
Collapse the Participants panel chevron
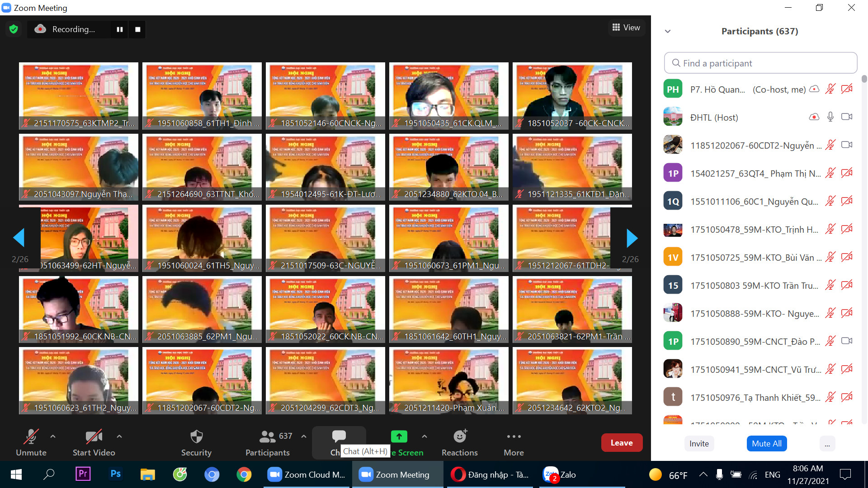pyautogui.click(x=668, y=32)
